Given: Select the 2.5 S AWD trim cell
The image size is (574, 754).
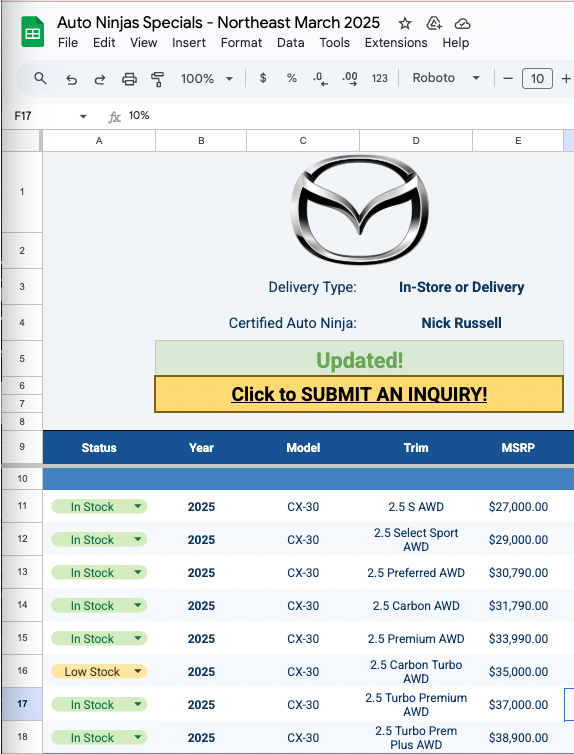Looking at the screenshot, I should point(416,506).
